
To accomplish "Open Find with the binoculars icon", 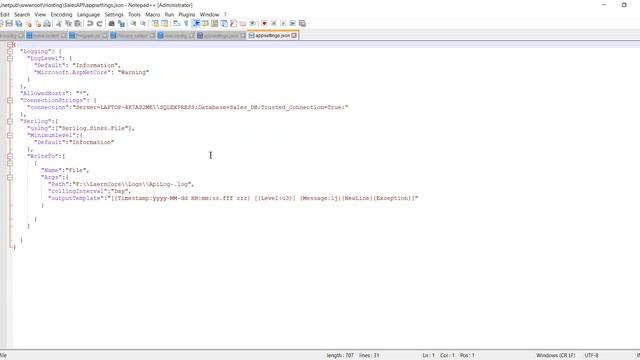I will coord(111,24).
